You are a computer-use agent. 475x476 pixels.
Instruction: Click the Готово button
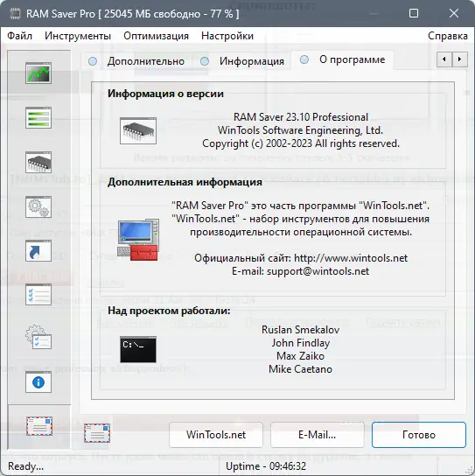pyautogui.click(x=419, y=435)
